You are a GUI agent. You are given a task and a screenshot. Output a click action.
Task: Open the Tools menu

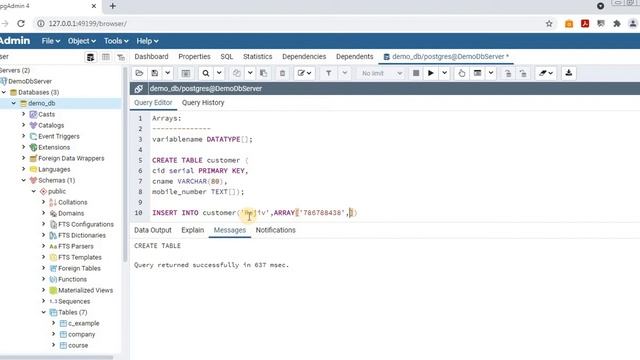pyautogui.click(x=116, y=41)
